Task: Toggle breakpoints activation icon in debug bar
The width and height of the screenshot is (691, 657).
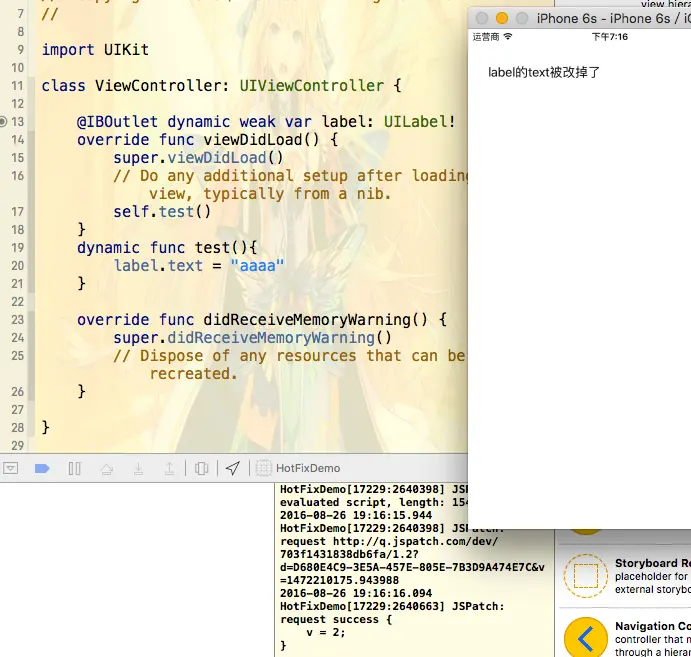Action: [x=42, y=468]
